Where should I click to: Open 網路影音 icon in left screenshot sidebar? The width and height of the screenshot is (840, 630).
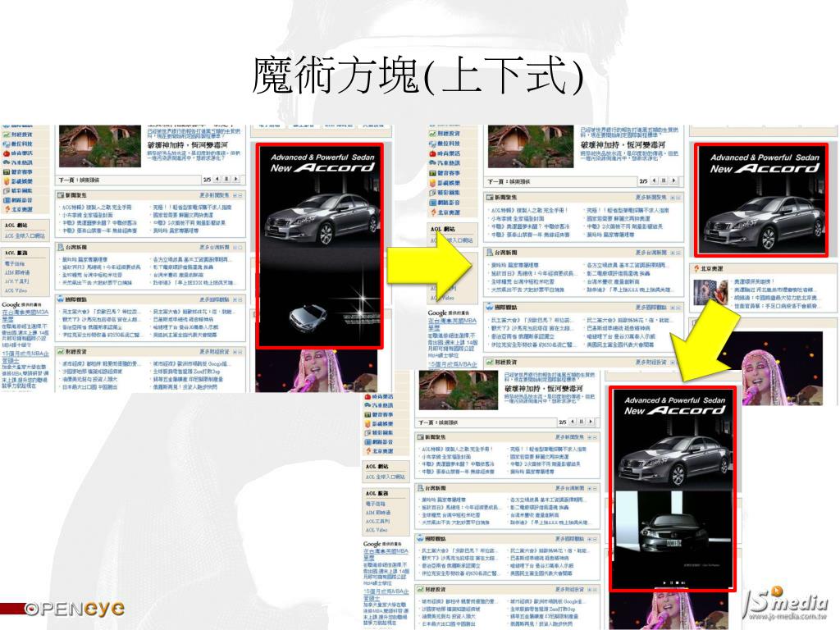click(6, 200)
